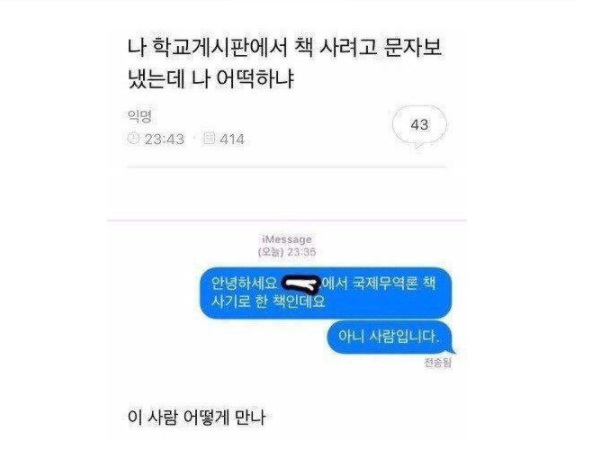Click the view-count icon beside 414

click(209, 138)
